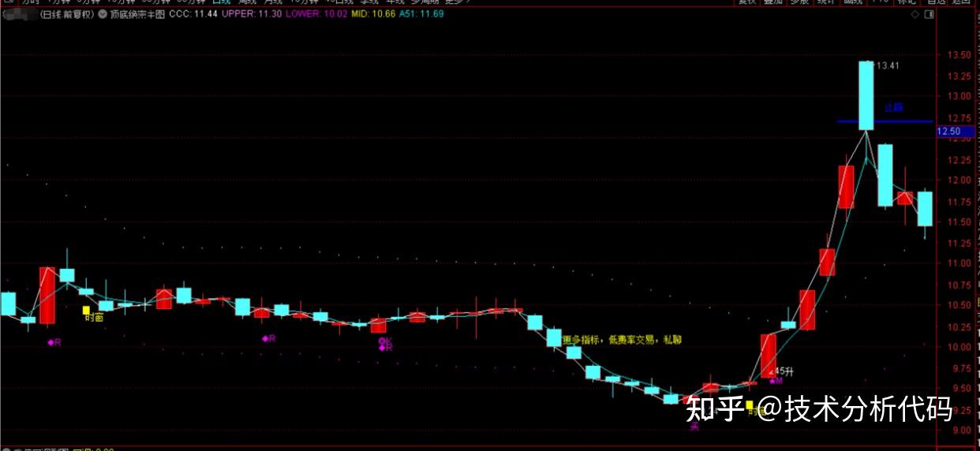Select the LOWER: 10.02 indicator value

pyautogui.click(x=316, y=14)
